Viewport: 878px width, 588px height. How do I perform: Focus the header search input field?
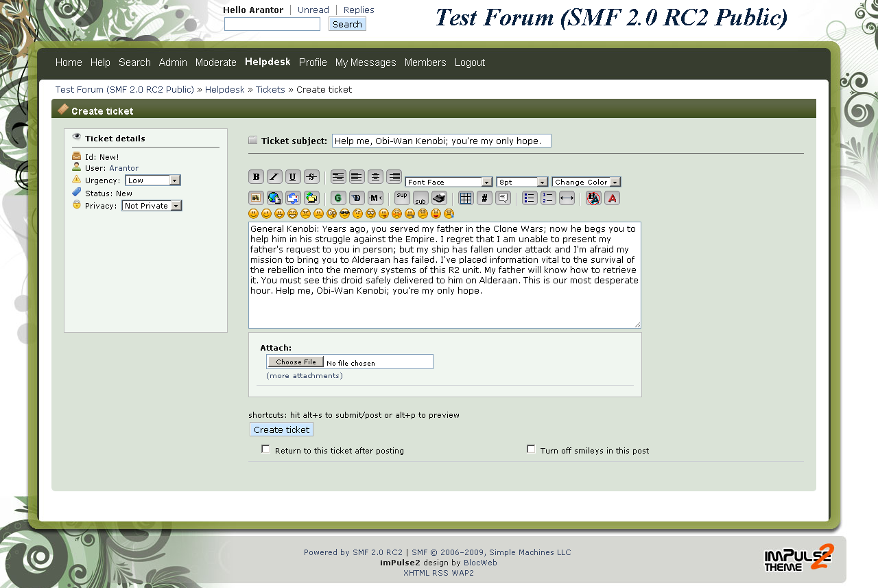pos(272,24)
